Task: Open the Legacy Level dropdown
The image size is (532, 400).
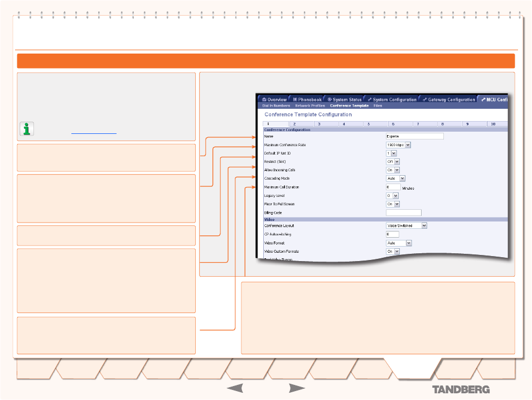Action: tap(392, 196)
